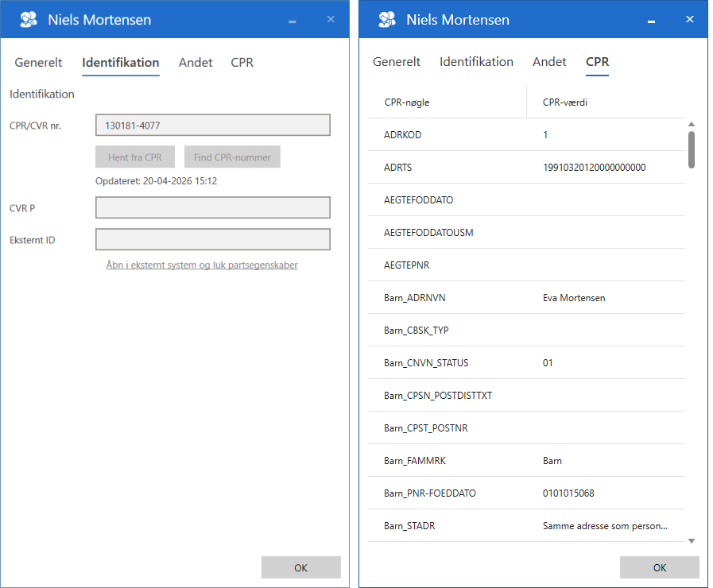This screenshot has height=588, width=713.
Task: Click the person icon in right window title
Action: (387, 20)
